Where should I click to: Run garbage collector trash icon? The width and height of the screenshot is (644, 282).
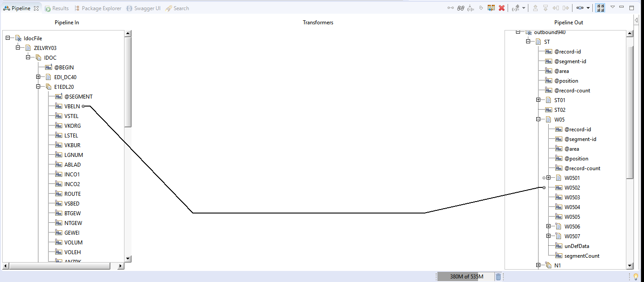coord(498,277)
